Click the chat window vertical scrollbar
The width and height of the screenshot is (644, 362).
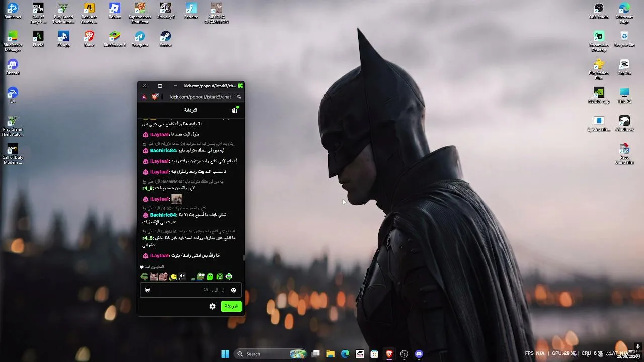point(244,257)
